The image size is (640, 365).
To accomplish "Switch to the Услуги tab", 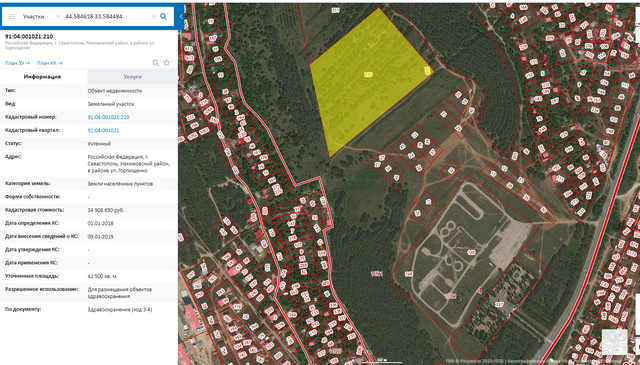I will 132,76.
